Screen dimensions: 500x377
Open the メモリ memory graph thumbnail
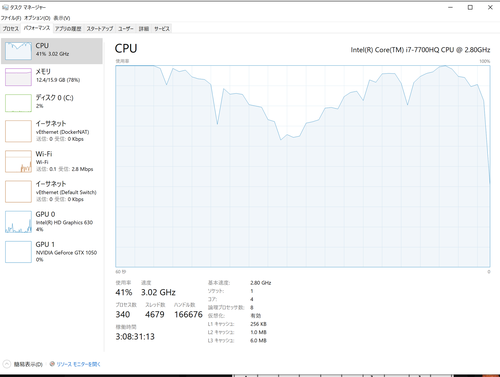pos(18,77)
